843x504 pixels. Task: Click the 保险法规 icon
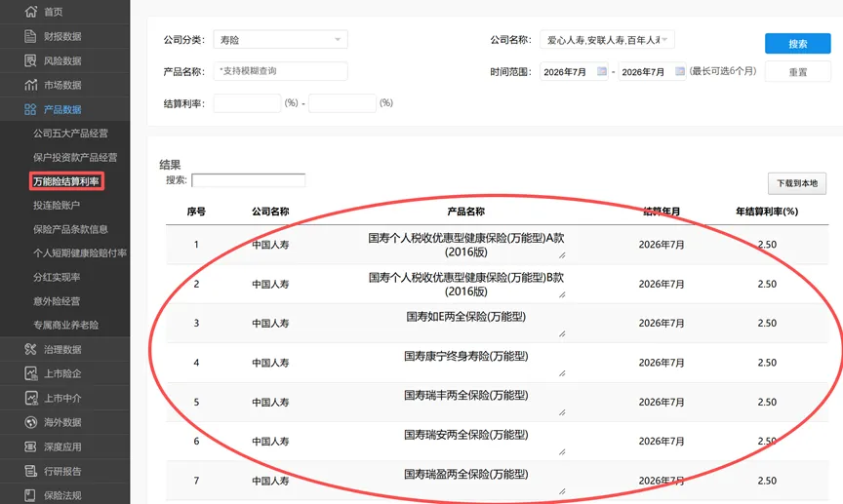coord(30,495)
